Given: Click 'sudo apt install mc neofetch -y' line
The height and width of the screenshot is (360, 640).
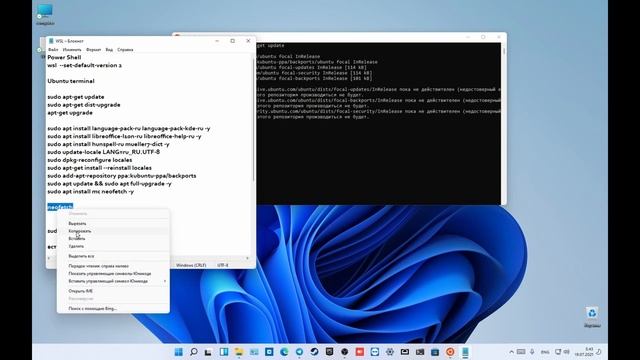Looking at the screenshot, I should tap(91, 191).
